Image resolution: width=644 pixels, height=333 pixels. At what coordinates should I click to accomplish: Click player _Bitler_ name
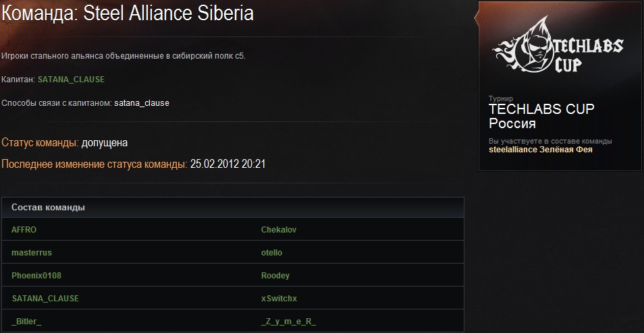[x=26, y=322]
